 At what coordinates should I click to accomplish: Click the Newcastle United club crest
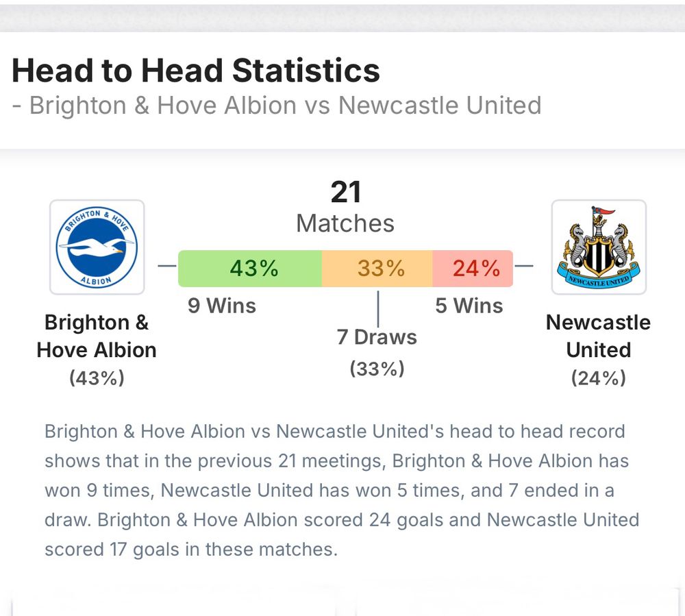[x=599, y=247]
